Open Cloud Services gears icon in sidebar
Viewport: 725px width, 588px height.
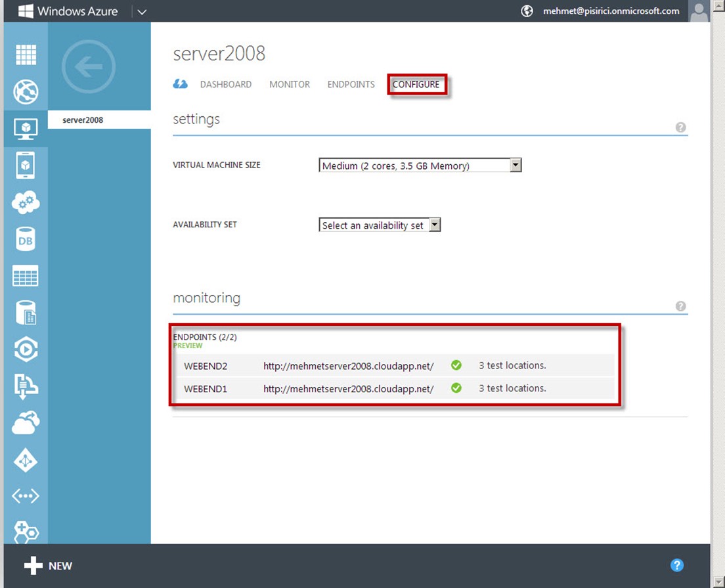[26, 202]
